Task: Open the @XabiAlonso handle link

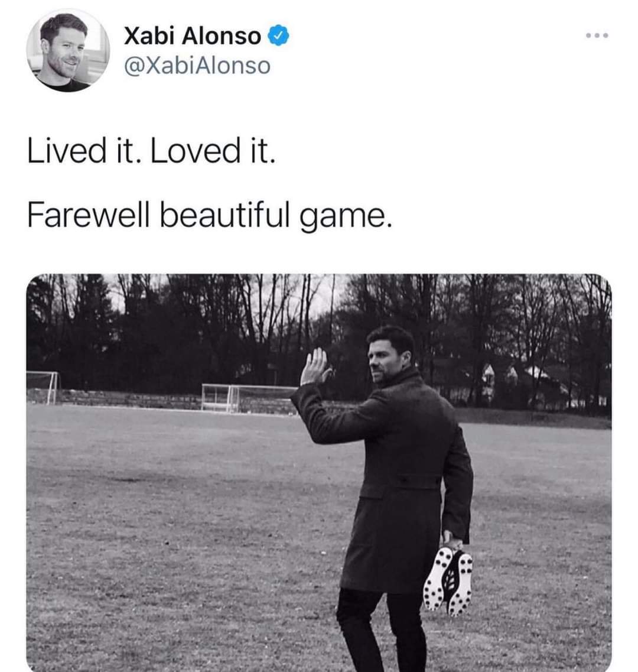Action: (x=197, y=66)
